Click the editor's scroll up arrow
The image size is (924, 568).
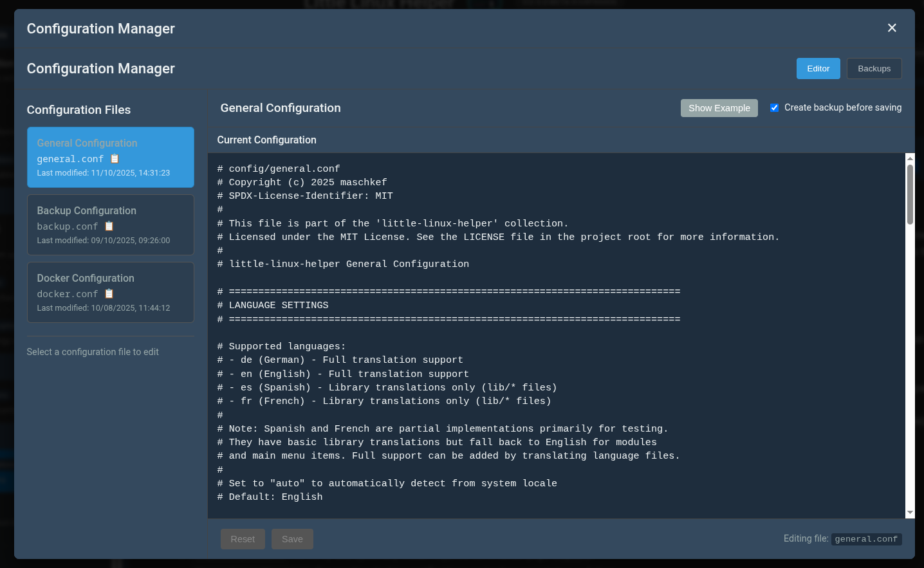[910, 158]
